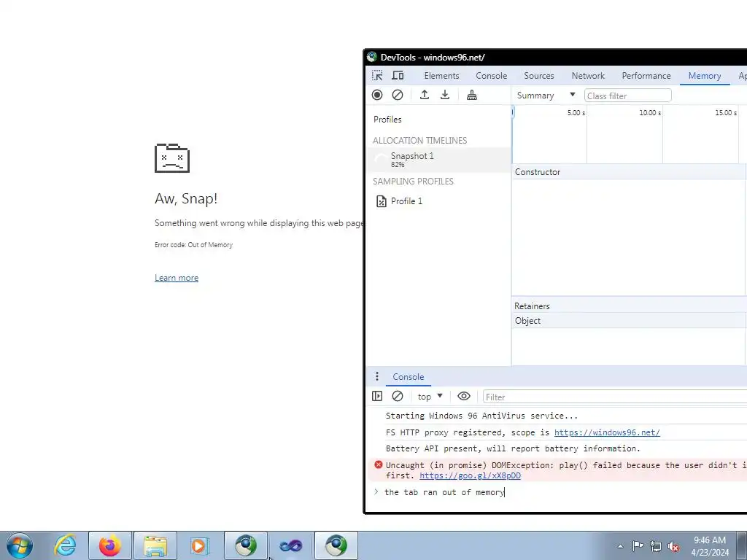This screenshot has height=560, width=747.
Task: Open the Summary view dropdown
Action: point(546,96)
